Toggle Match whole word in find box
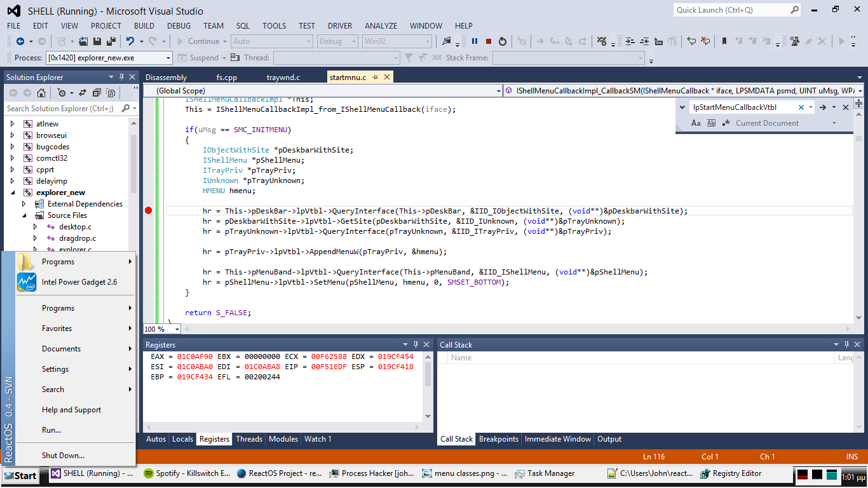This screenshot has height=488, width=868. (x=711, y=123)
